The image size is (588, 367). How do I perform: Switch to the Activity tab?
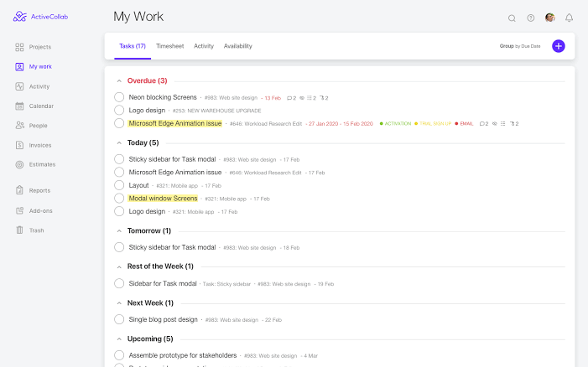point(204,46)
